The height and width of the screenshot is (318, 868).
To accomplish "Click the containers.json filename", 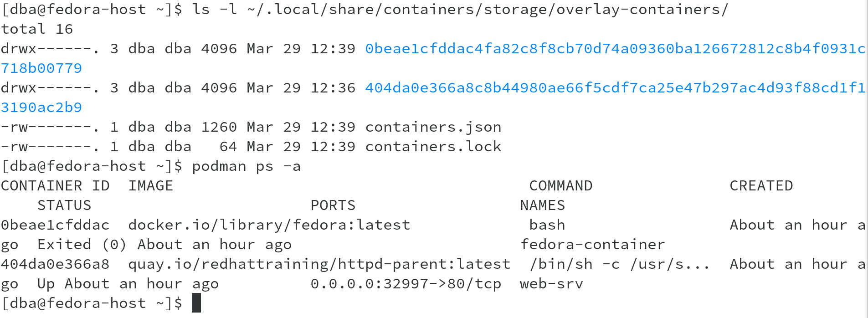I will (433, 127).
